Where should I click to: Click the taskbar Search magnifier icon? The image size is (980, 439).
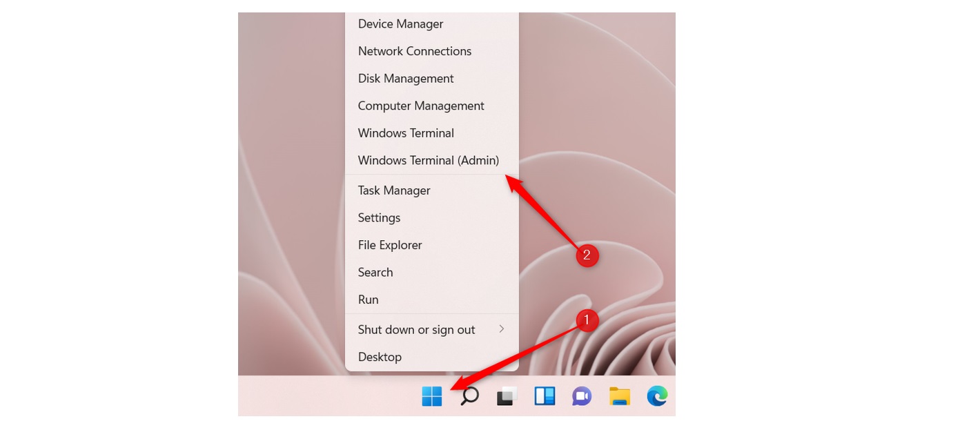tap(469, 396)
